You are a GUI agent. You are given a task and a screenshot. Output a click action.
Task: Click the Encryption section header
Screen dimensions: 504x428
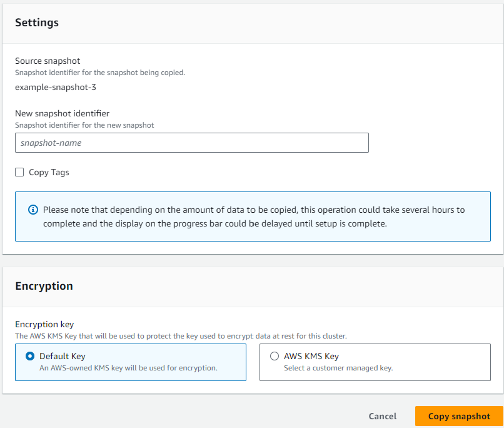(44, 286)
